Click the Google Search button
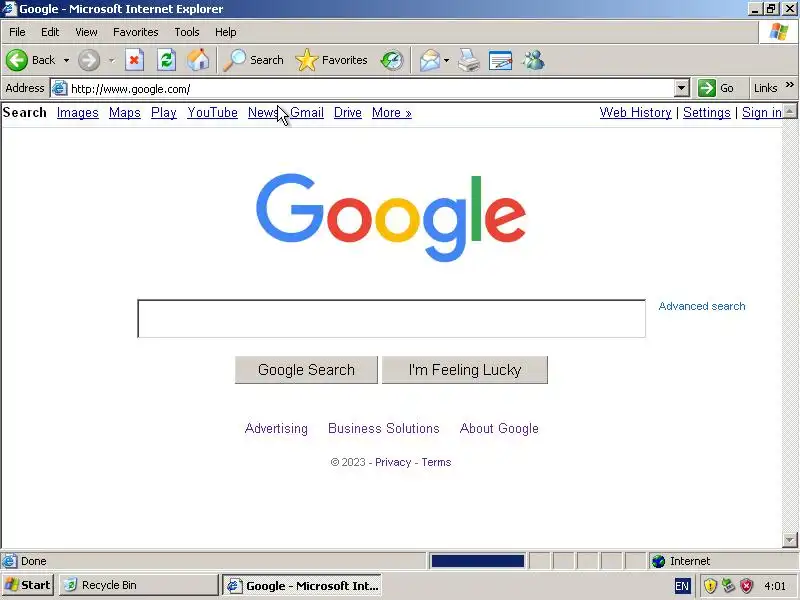The image size is (800, 600). point(306,370)
